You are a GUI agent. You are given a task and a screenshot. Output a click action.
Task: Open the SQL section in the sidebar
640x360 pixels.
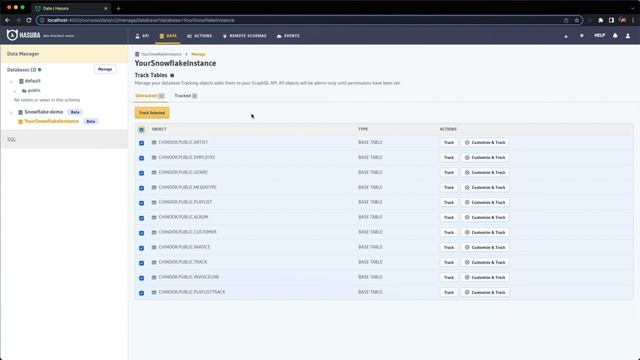coord(64,140)
